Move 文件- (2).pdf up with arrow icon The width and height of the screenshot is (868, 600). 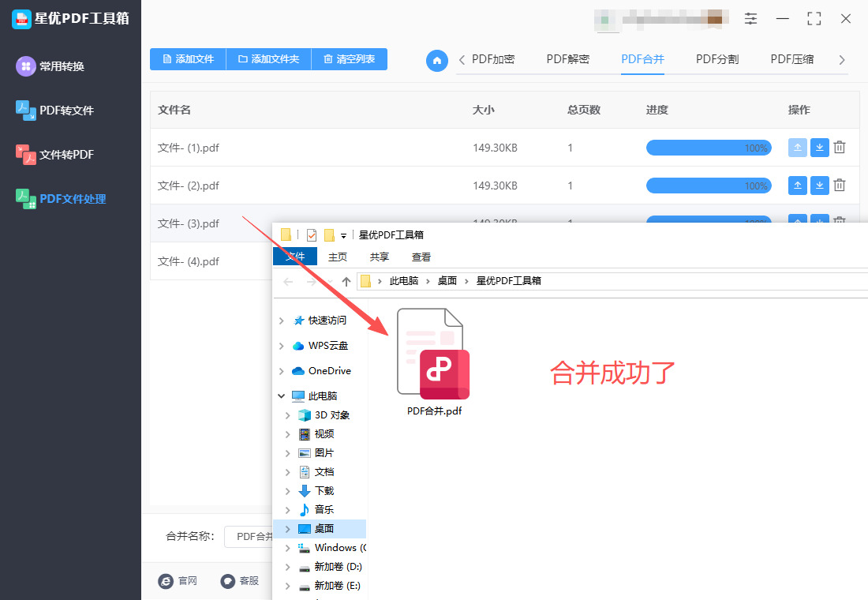798,185
